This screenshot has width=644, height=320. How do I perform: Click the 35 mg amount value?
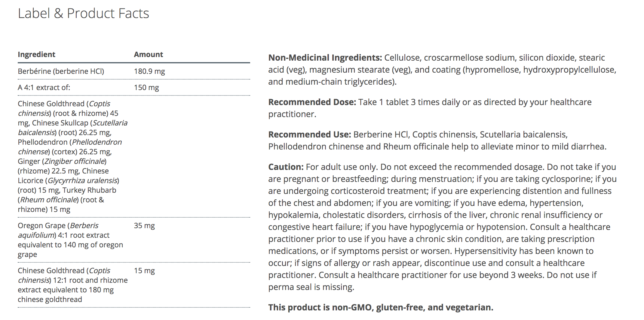tap(144, 226)
